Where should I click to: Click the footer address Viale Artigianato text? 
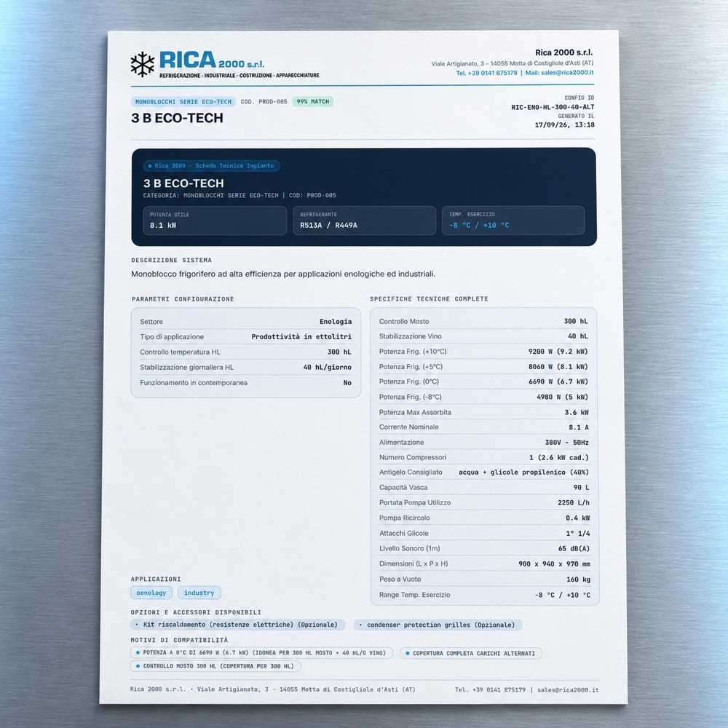click(x=306, y=689)
